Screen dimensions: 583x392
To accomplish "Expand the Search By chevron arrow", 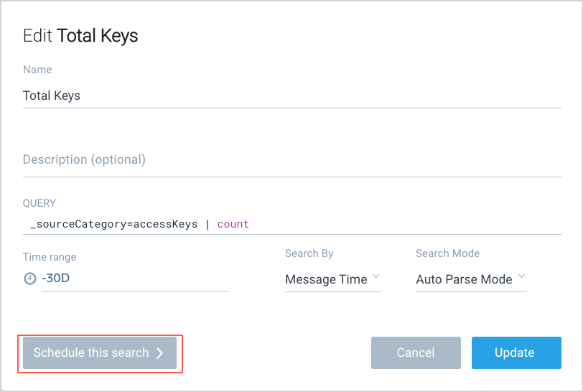I will tap(376, 278).
